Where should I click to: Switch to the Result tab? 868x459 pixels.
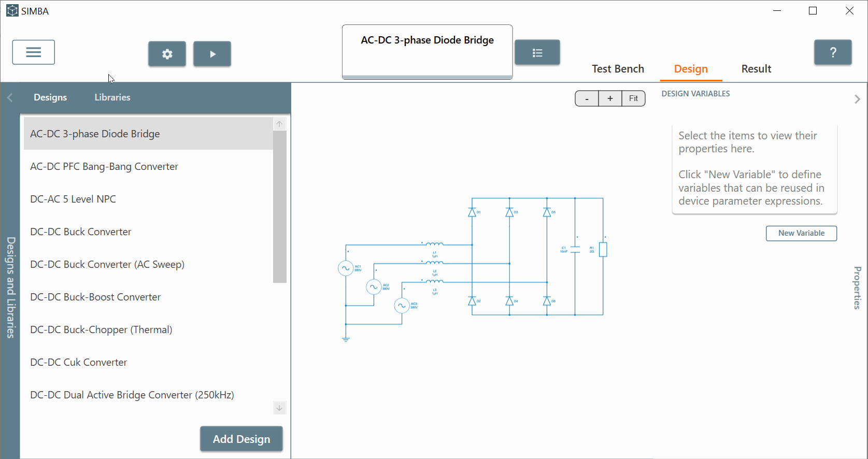pos(756,69)
